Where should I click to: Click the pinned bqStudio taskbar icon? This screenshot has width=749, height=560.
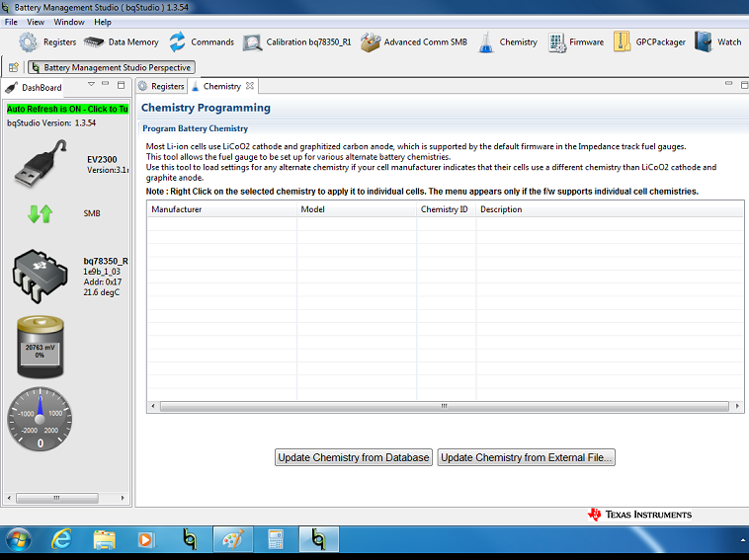[x=190, y=540]
